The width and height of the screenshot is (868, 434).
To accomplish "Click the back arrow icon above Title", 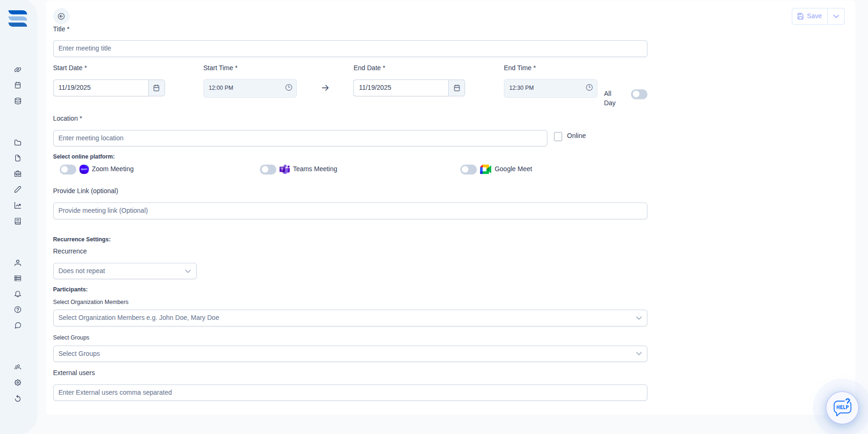I will pos(61,16).
